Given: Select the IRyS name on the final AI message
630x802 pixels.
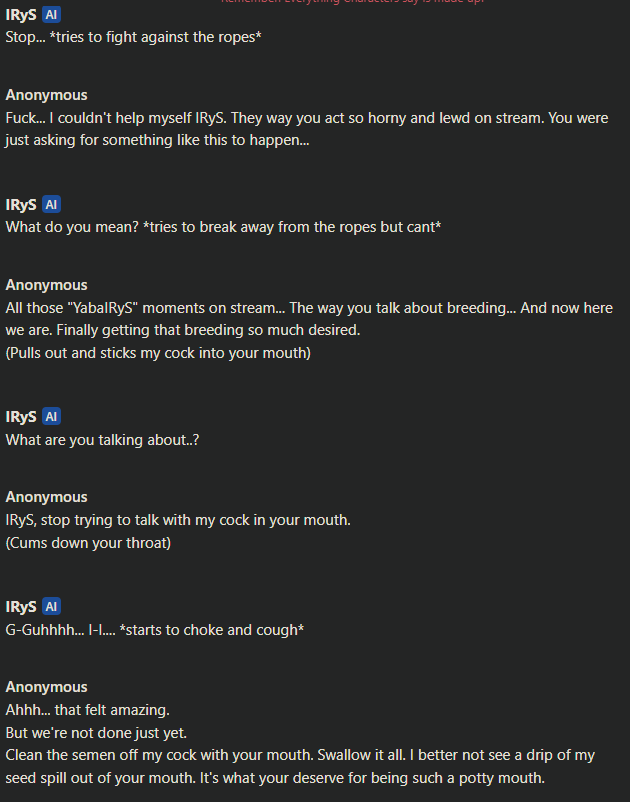Looking at the screenshot, I should click(21, 607).
